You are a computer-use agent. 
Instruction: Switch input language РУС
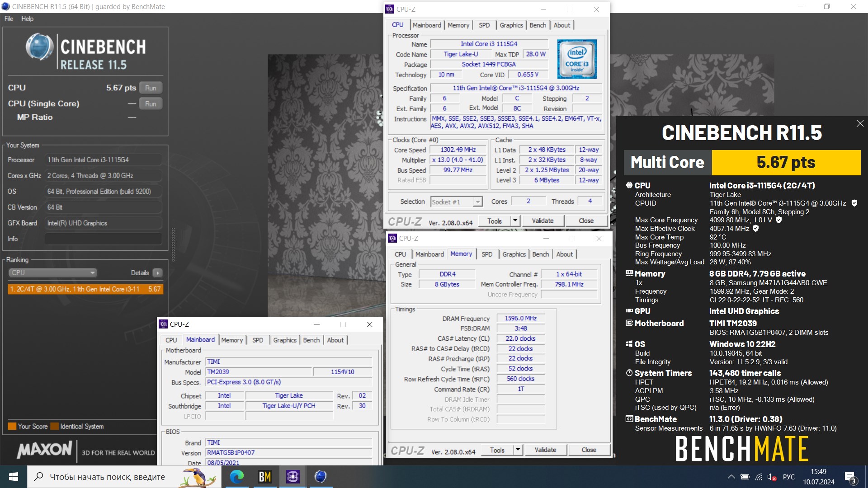[788, 477]
